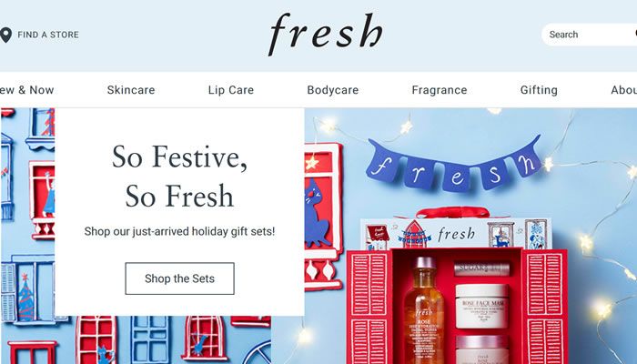Open the Skincare menu
Viewport: 637px width, 364px height.
click(x=131, y=90)
